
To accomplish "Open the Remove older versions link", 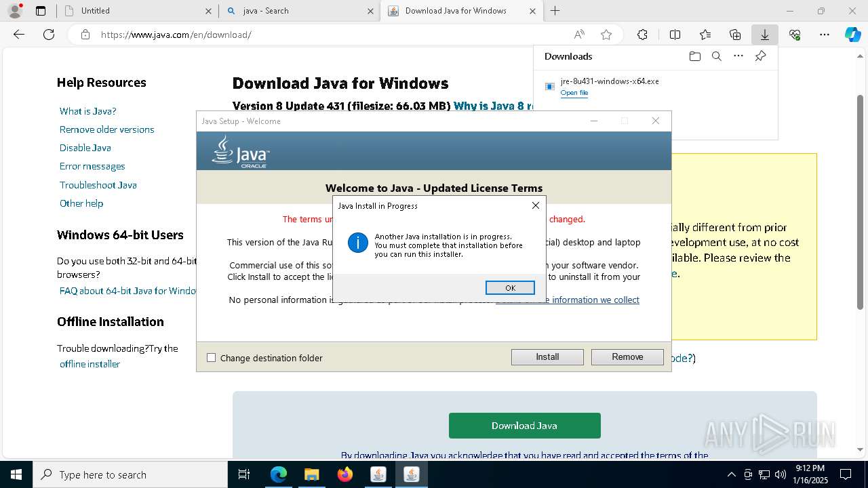I will [106, 129].
